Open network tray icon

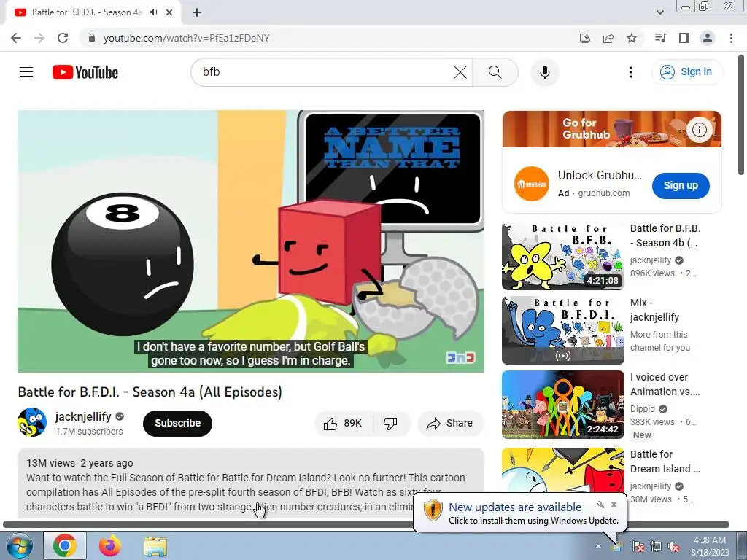(x=656, y=546)
